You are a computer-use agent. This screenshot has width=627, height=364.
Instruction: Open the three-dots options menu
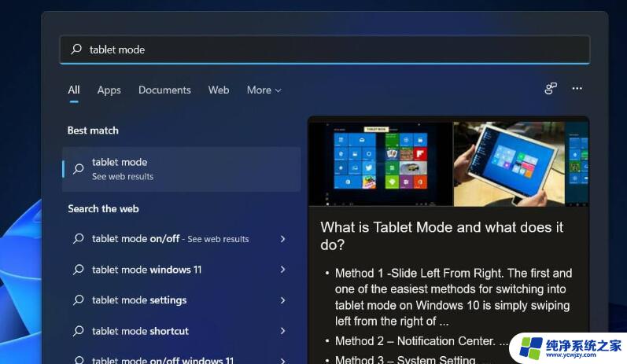(x=577, y=88)
